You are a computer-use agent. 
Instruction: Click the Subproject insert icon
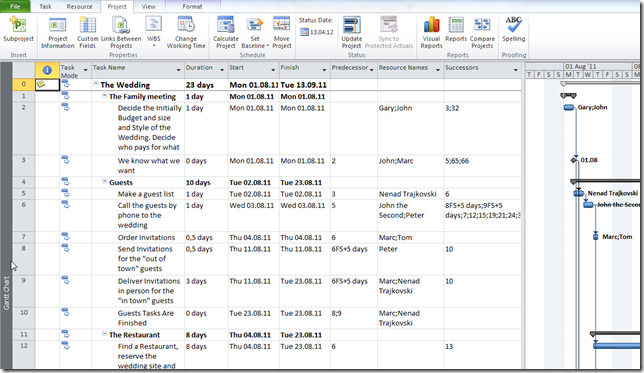18,25
